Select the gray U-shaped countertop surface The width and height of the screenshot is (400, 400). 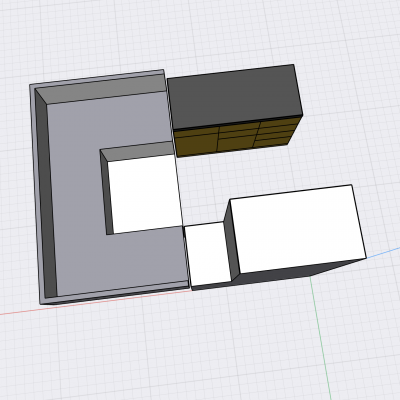(78, 193)
